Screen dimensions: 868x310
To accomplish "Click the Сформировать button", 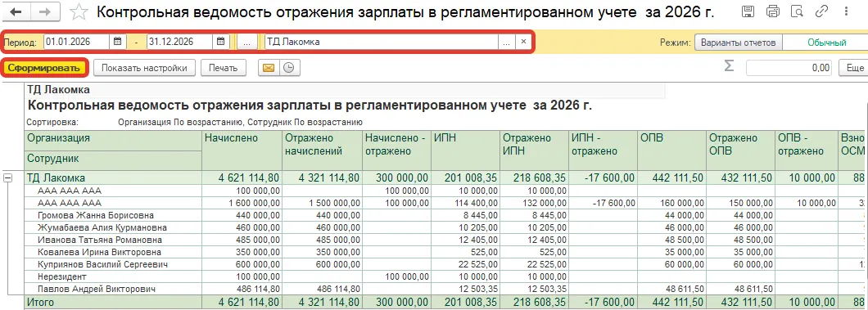I will click(45, 68).
